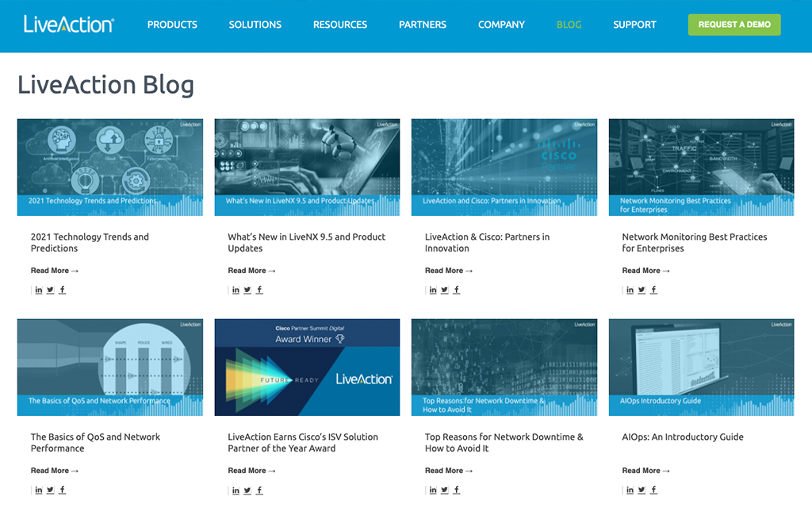812x508 pixels.
Task: Read More on AIOps Introductory Guide
Action: [645, 471]
